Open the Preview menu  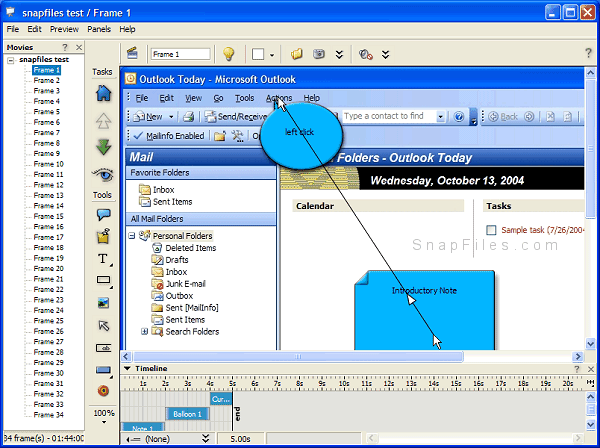(64, 29)
